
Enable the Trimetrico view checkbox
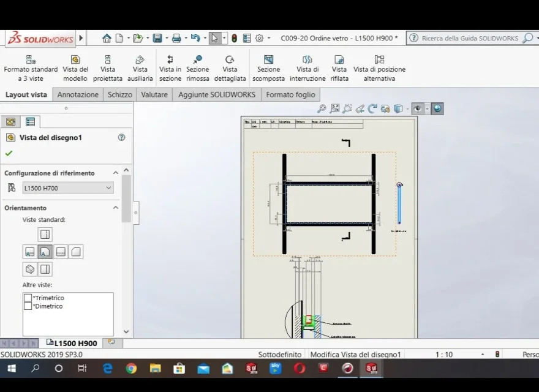coord(28,298)
